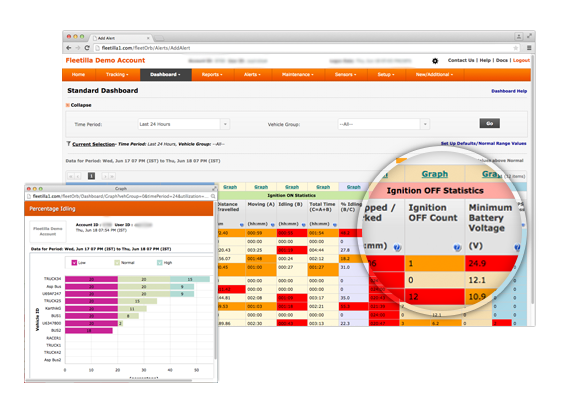Open the Dashboard Help link
The image size is (564, 402).
509,91
